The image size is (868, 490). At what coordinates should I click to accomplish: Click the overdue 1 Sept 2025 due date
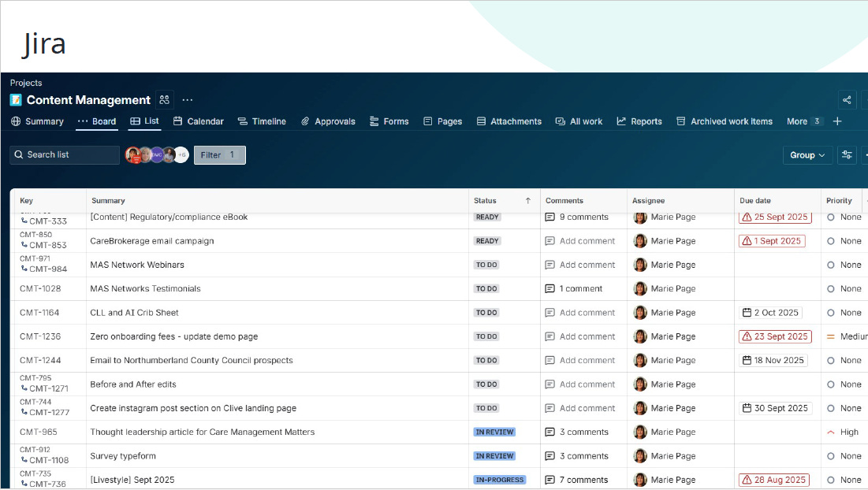pyautogui.click(x=772, y=241)
